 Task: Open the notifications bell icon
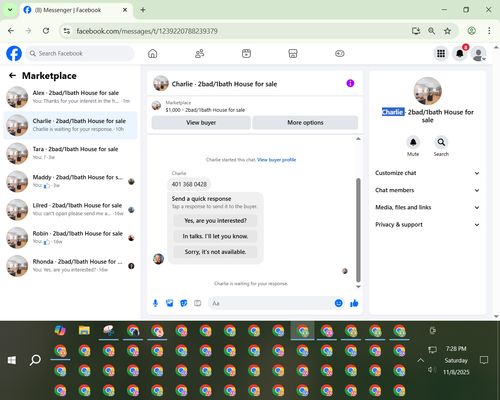[x=460, y=53]
